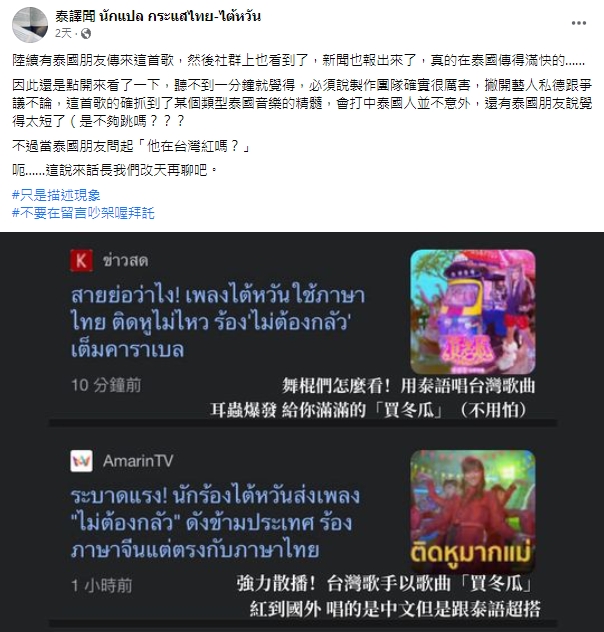Click the 1 小時前 article time label
The width and height of the screenshot is (604, 632).
click(102, 585)
